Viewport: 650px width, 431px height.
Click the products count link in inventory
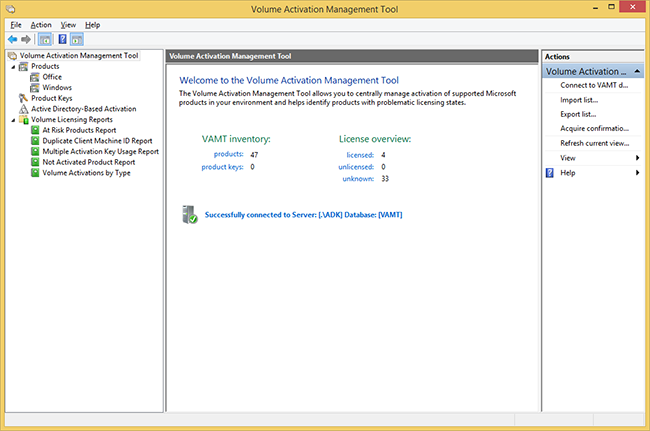point(229,155)
